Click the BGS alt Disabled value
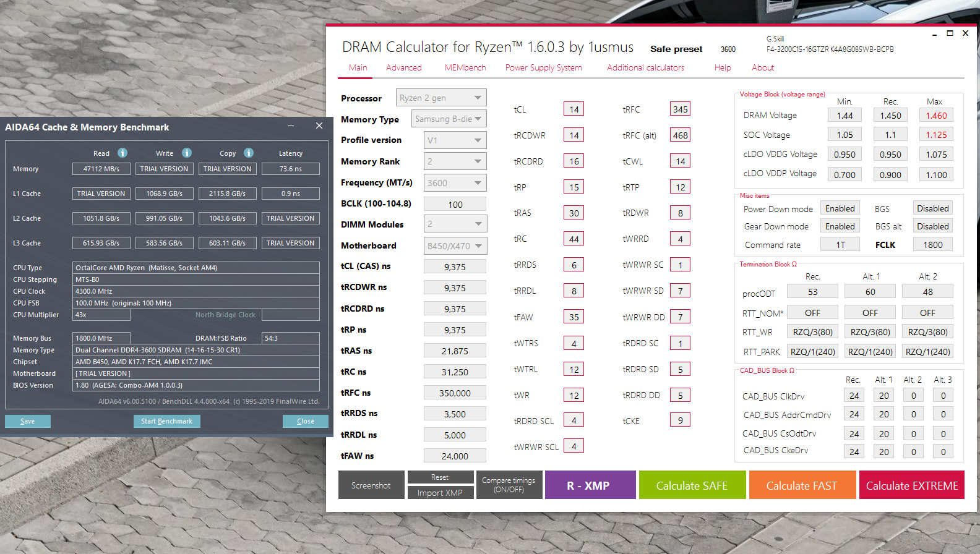This screenshot has height=554, width=980. tap(933, 226)
